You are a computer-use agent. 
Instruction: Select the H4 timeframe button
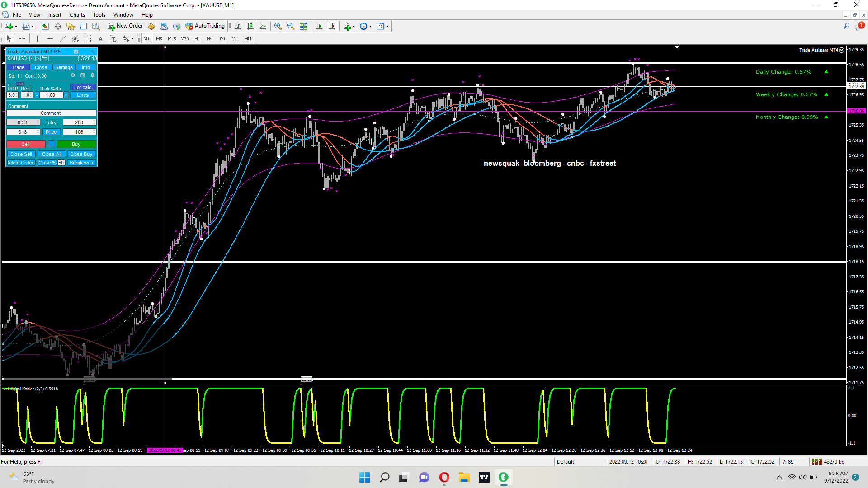pos(210,39)
